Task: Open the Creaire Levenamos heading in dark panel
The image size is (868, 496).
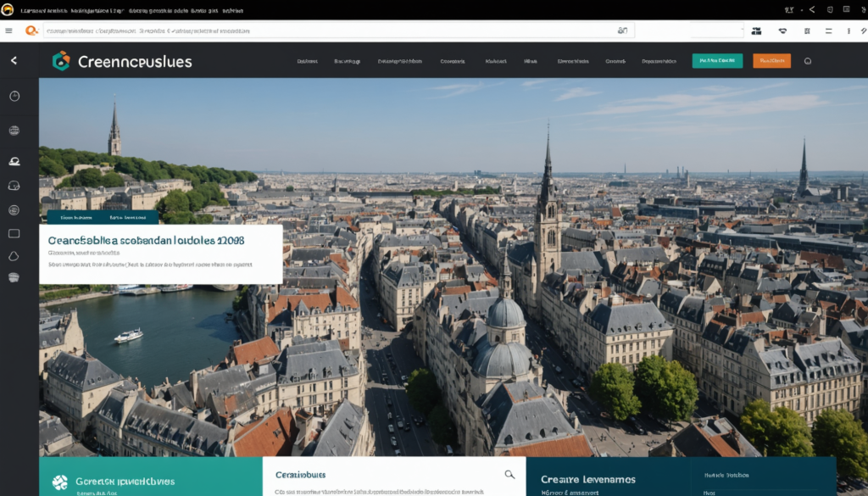Action: [x=588, y=479]
